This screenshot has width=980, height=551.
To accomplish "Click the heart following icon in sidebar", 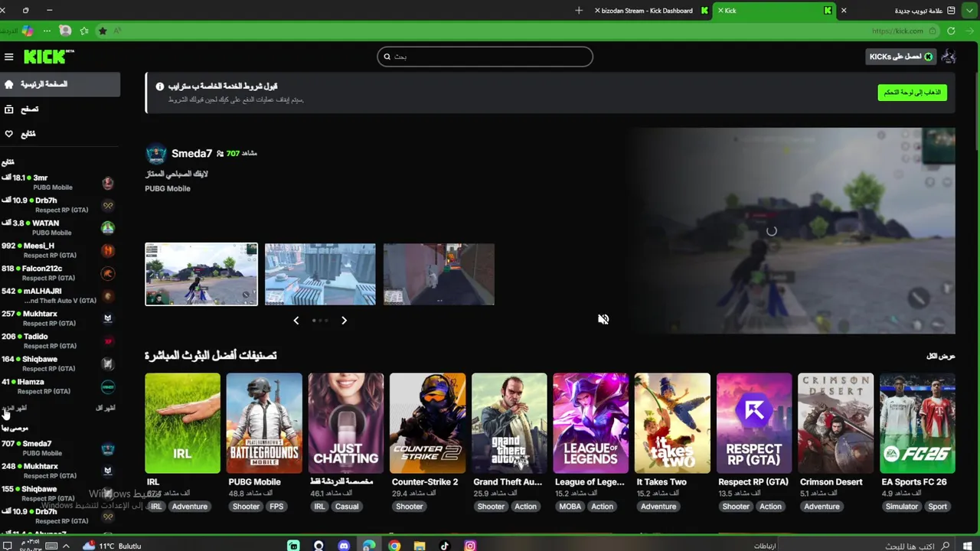I will click(9, 134).
